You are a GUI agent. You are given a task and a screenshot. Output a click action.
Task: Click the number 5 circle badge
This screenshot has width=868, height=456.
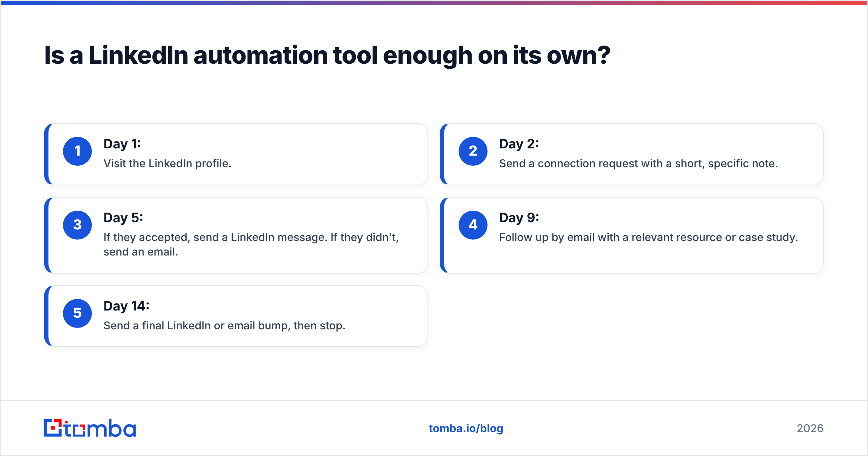77,313
